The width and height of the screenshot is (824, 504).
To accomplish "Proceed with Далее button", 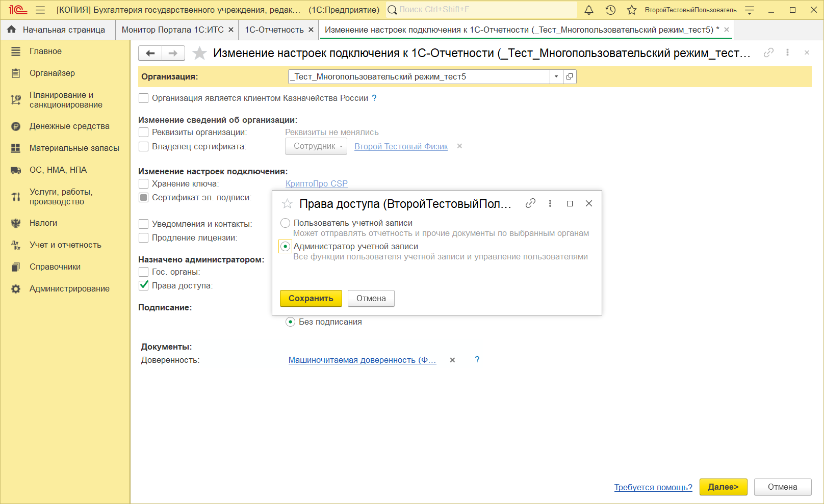I will point(723,487).
